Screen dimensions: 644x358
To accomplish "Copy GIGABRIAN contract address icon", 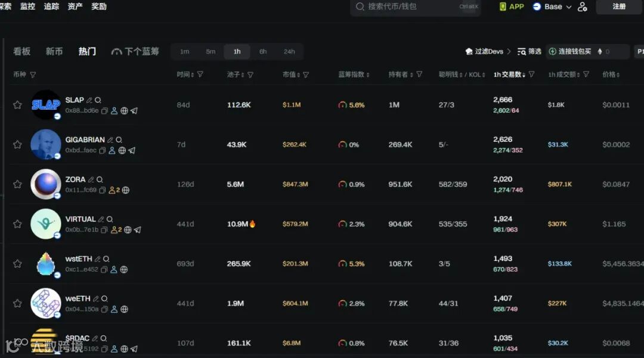I will pyautogui.click(x=103, y=151).
